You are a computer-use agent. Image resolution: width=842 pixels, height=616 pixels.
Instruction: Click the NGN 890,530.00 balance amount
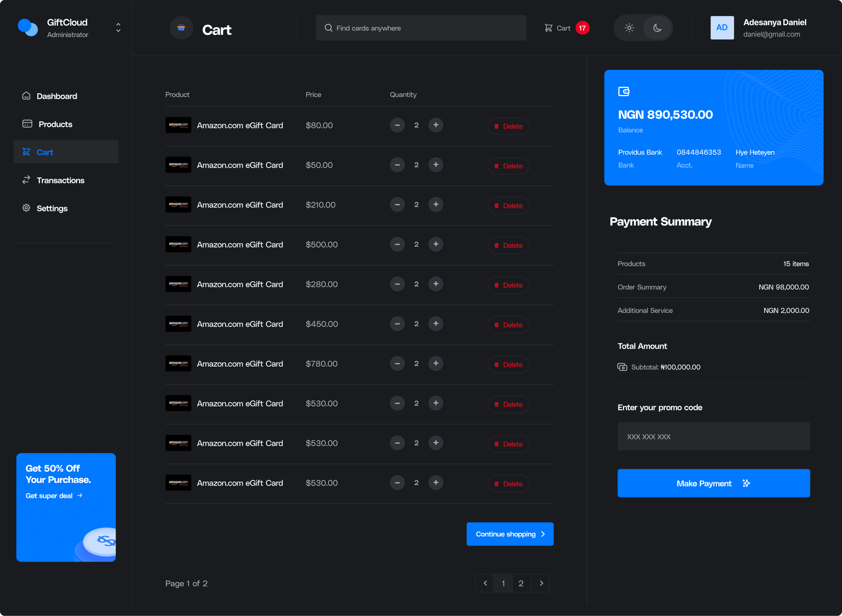(665, 114)
